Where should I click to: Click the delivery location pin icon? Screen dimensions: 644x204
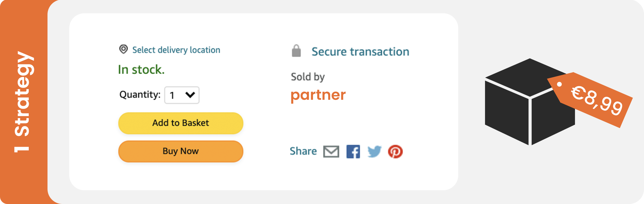(123, 49)
